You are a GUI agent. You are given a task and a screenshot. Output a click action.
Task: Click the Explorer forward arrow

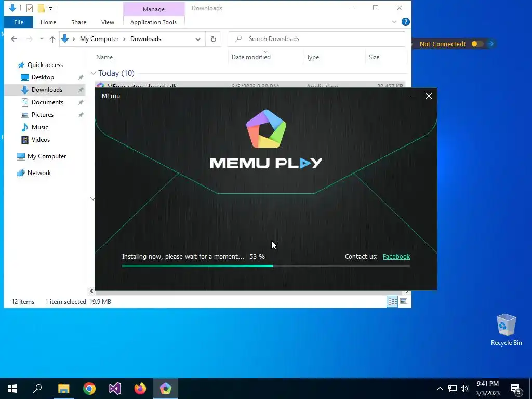click(x=30, y=39)
